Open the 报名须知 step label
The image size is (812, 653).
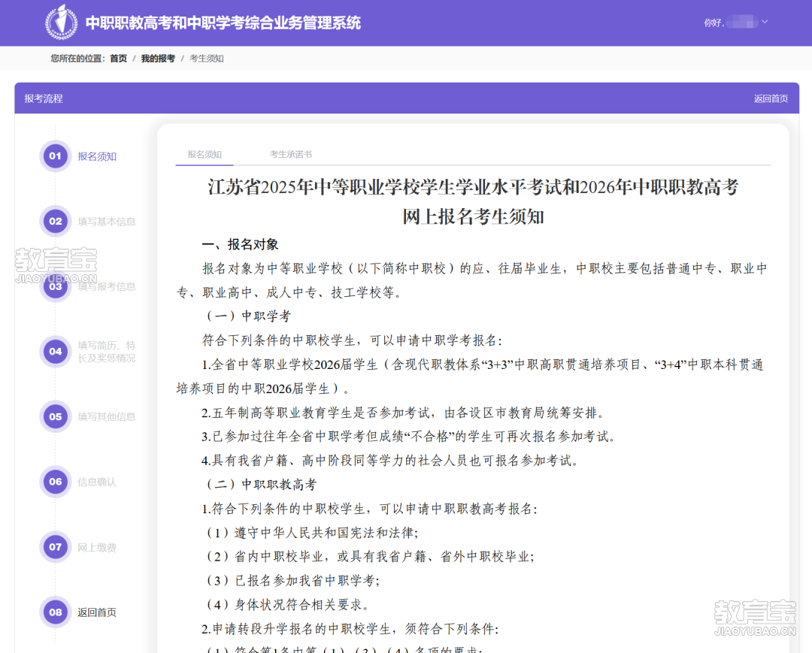(x=97, y=156)
